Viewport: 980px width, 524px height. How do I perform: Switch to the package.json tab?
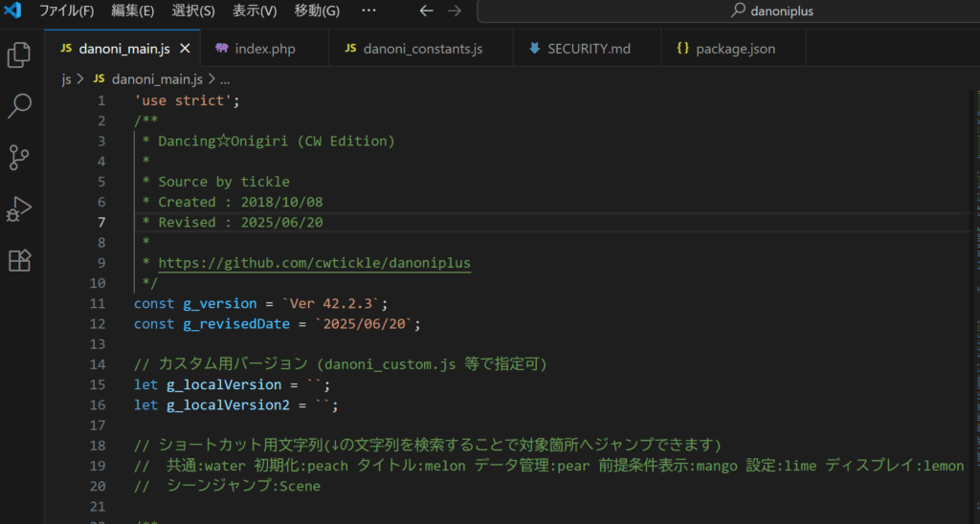click(734, 48)
